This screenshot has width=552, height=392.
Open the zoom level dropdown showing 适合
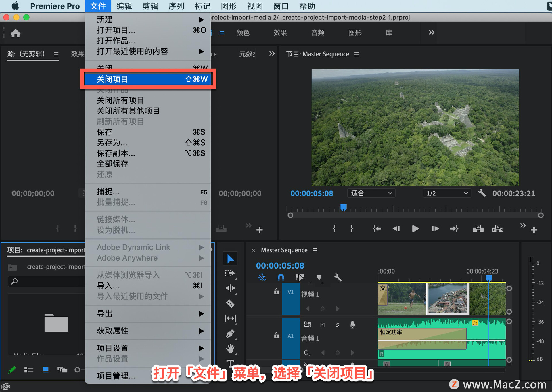pyautogui.click(x=371, y=193)
